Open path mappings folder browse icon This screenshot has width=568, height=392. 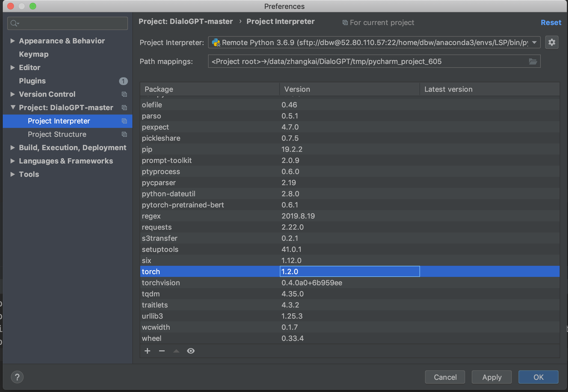[x=533, y=61]
